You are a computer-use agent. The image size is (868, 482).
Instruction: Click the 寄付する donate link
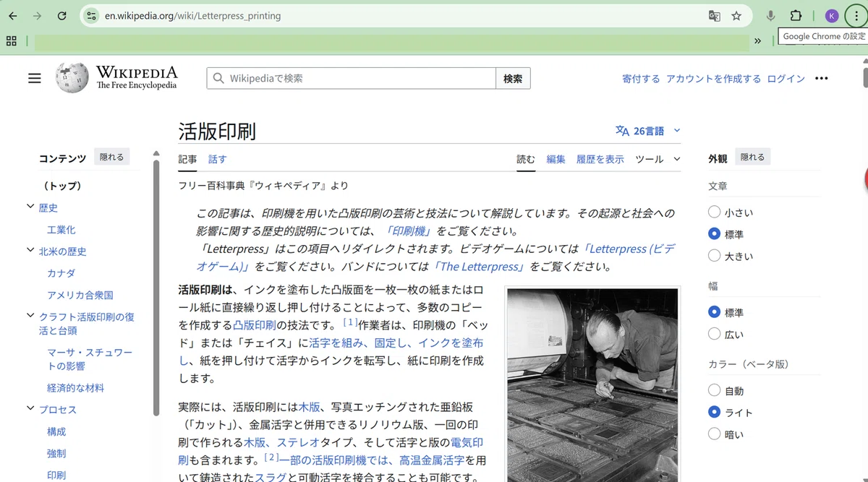pos(641,79)
